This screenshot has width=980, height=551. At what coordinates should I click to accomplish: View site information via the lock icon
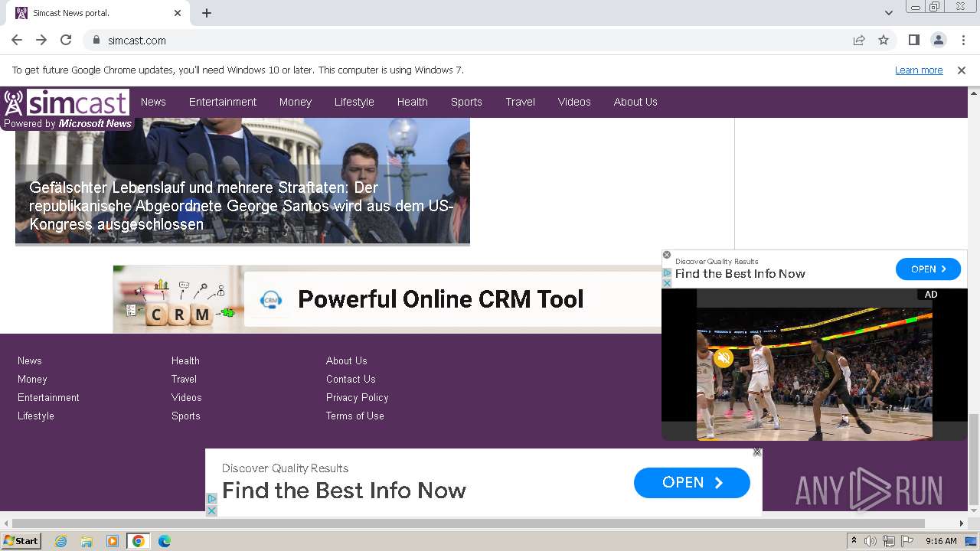click(96, 40)
